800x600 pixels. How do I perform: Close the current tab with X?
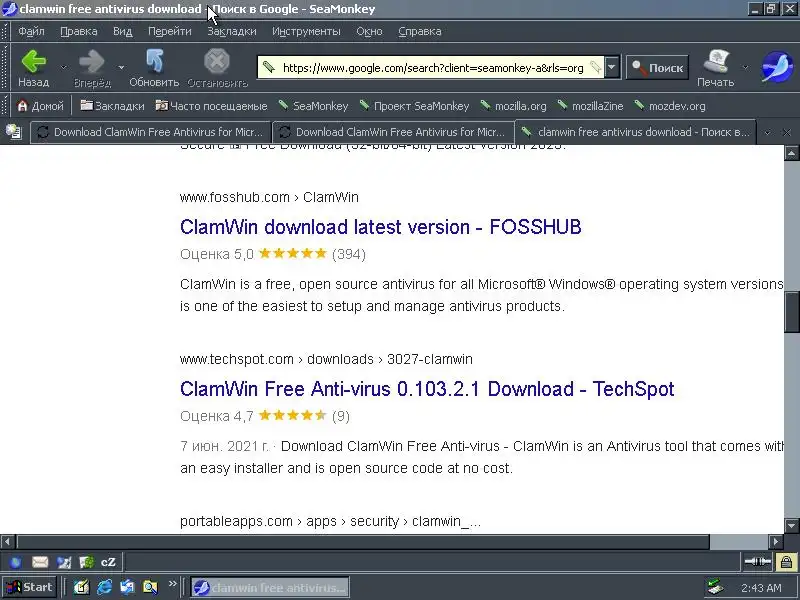[x=787, y=132]
